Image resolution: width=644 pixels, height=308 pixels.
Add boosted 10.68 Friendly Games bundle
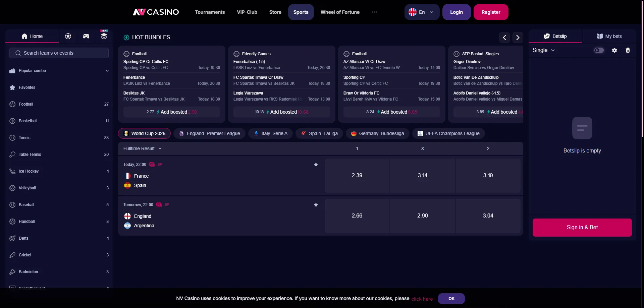pyautogui.click(x=282, y=112)
